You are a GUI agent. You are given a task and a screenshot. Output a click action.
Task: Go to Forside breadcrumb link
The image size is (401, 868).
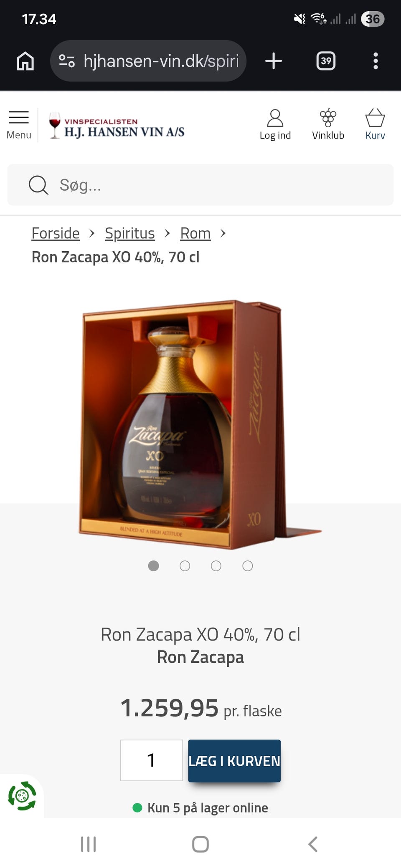pos(56,233)
